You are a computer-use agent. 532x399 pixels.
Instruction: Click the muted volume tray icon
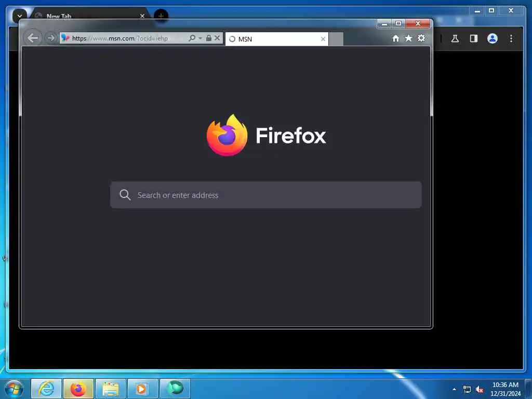(x=480, y=390)
